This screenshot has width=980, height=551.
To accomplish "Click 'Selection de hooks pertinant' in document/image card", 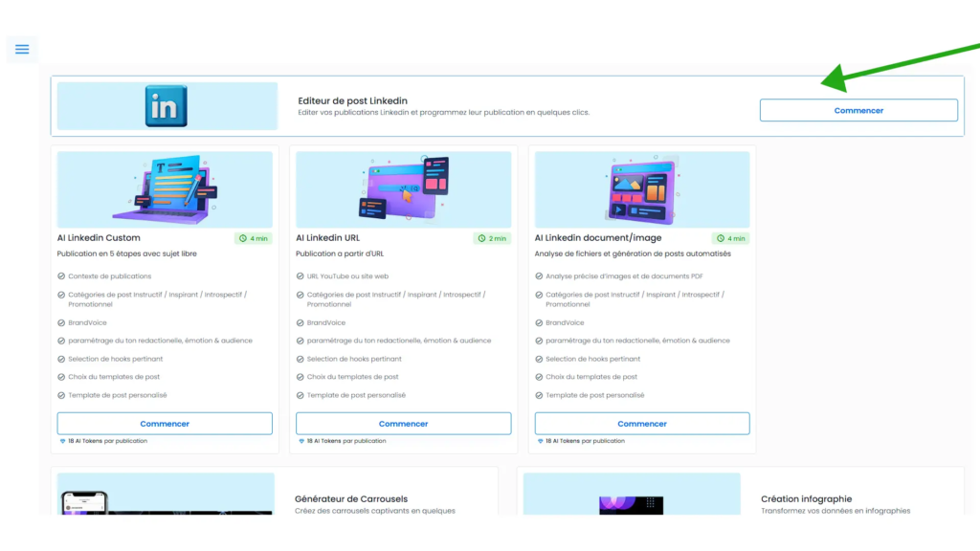I will pyautogui.click(x=592, y=360).
